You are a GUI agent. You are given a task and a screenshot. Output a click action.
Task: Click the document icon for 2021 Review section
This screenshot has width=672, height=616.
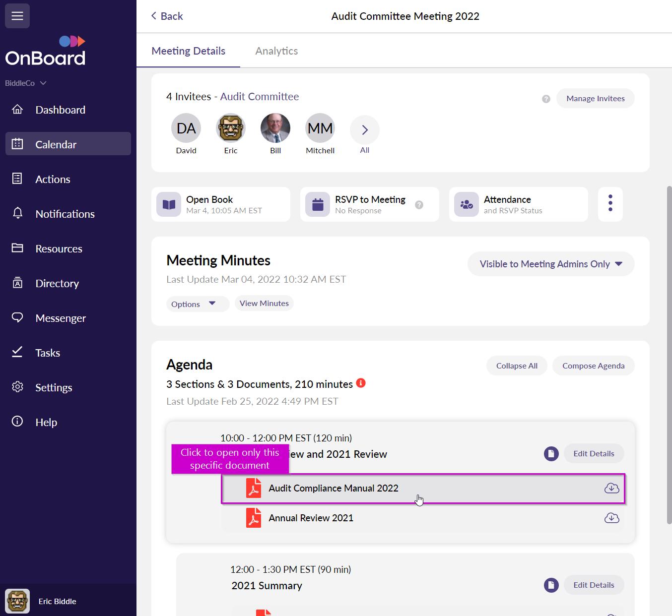click(551, 453)
